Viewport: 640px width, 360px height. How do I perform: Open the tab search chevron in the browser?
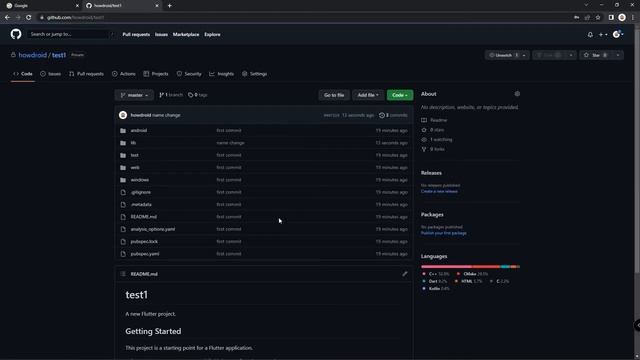click(586, 5)
